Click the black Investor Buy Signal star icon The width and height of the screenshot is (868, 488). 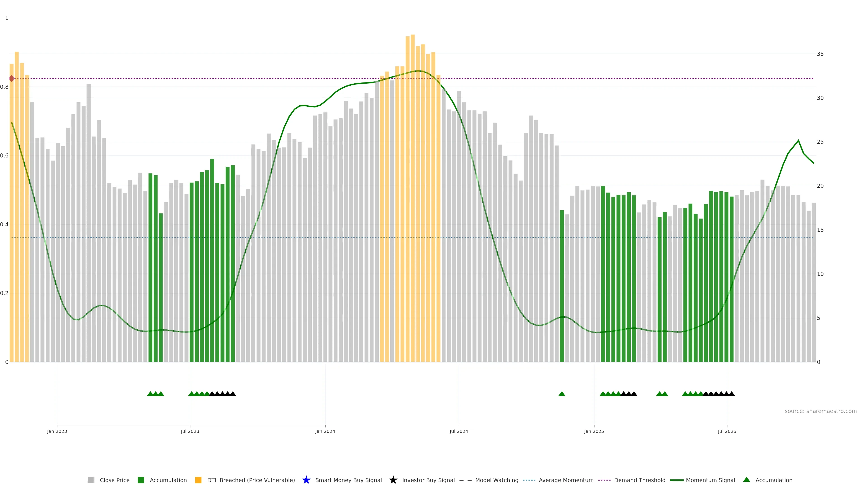pos(393,480)
